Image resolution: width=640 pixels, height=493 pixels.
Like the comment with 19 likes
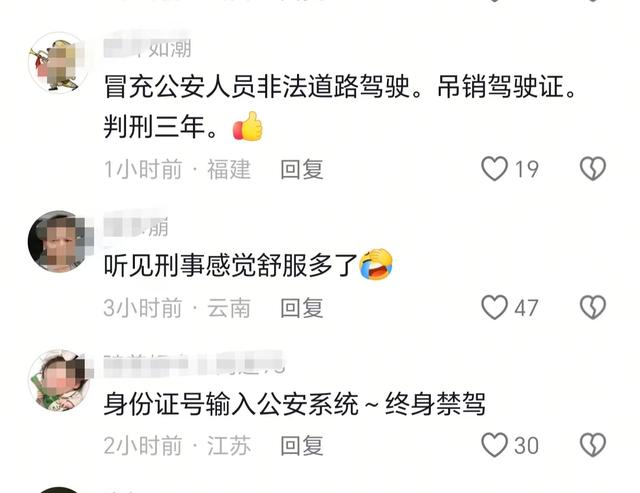pyautogui.click(x=494, y=169)
